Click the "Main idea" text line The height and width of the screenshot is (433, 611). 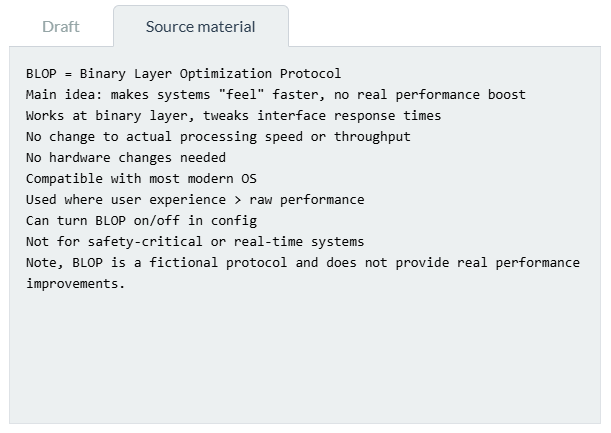click(x=275, y=94)
